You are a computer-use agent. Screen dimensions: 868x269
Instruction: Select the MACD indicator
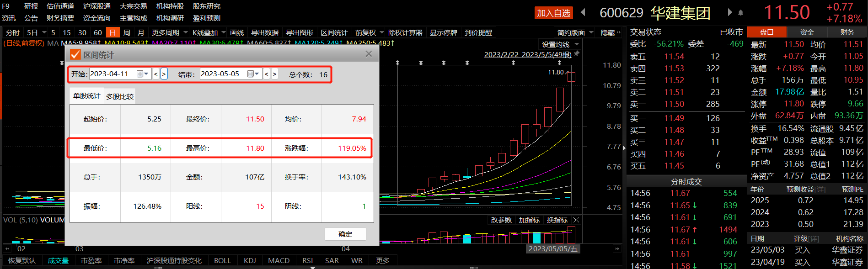point(279,260)
